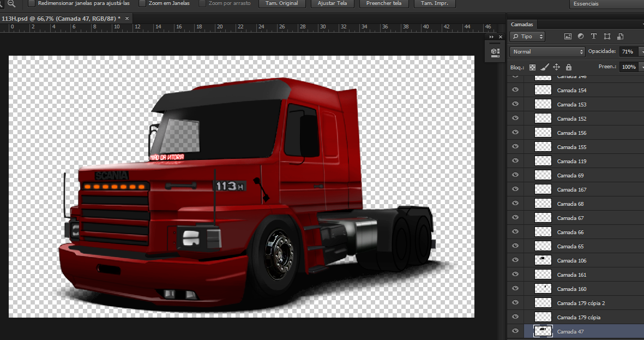Hide layer Camada 106

[515, 260]
